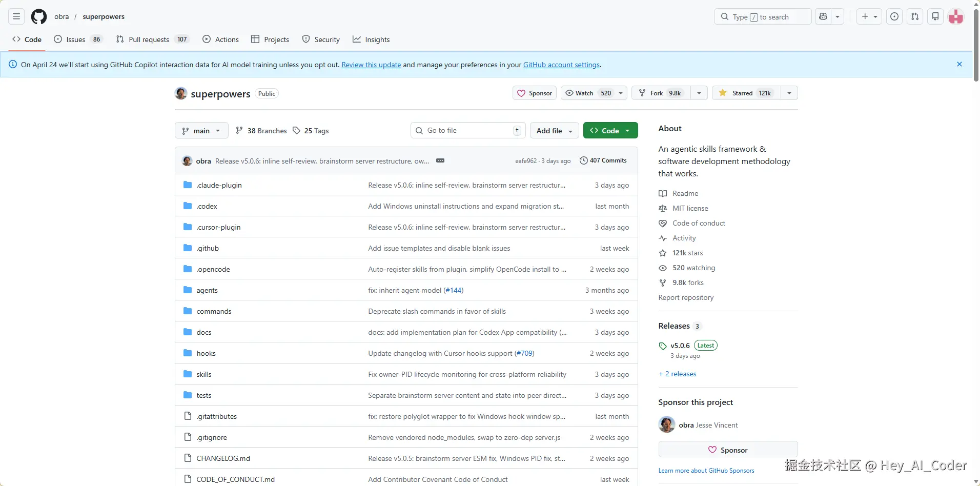Open the 407 Commits history
Screen dimensions: 980x486
[x=603, y=160]
